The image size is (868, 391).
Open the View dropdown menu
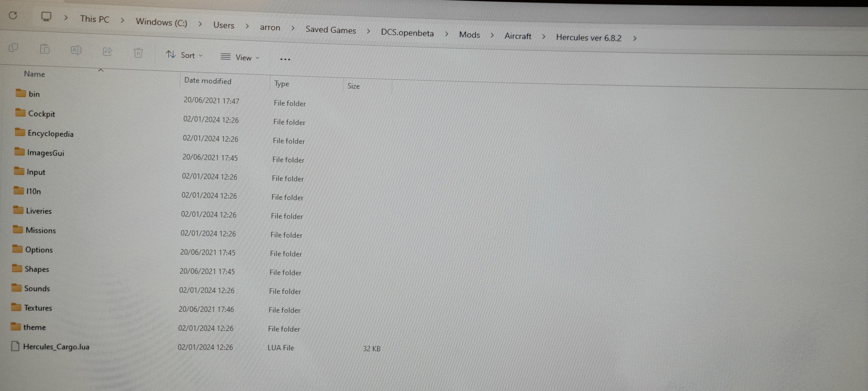240,57
